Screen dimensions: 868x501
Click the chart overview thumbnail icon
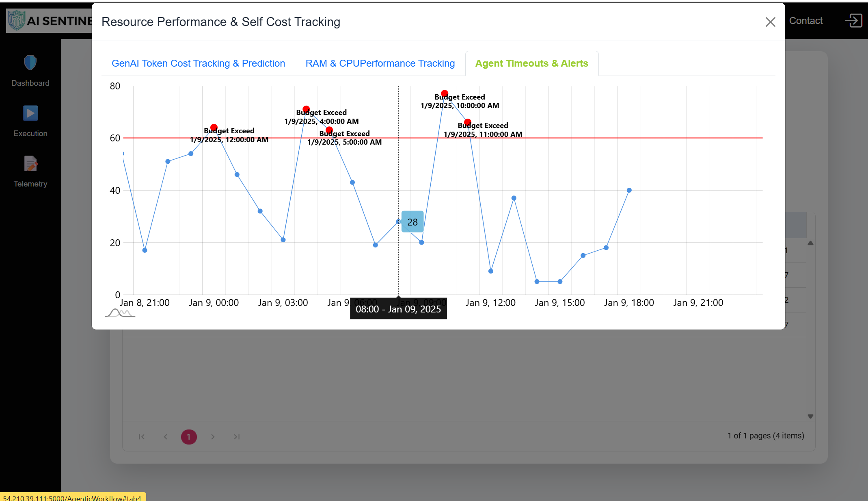[x=120, y=313]
